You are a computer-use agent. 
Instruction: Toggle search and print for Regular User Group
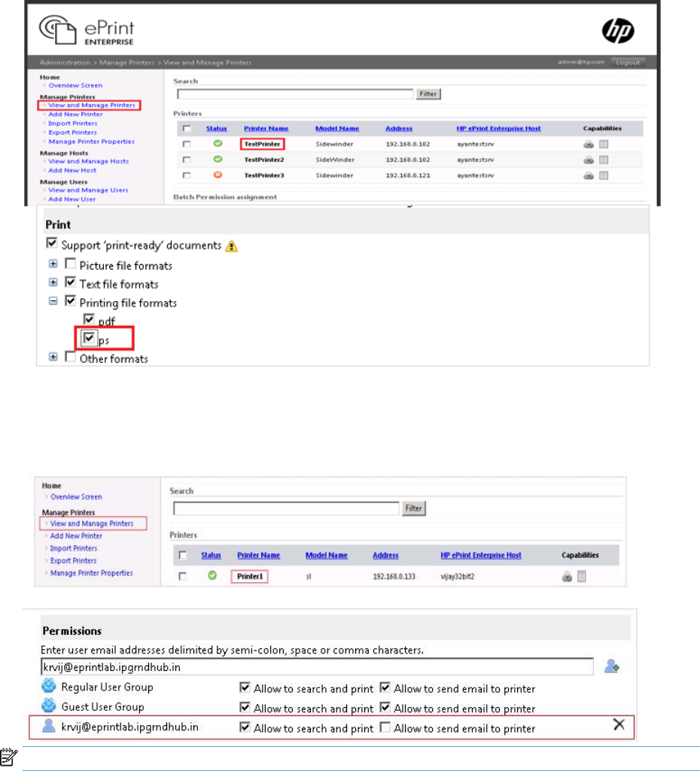point(245,687)
